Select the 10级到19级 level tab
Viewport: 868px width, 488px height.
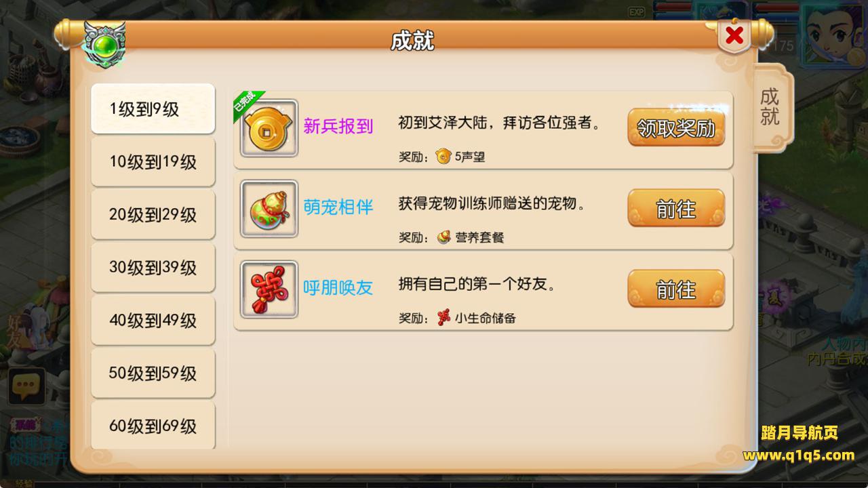click(153, 162)
